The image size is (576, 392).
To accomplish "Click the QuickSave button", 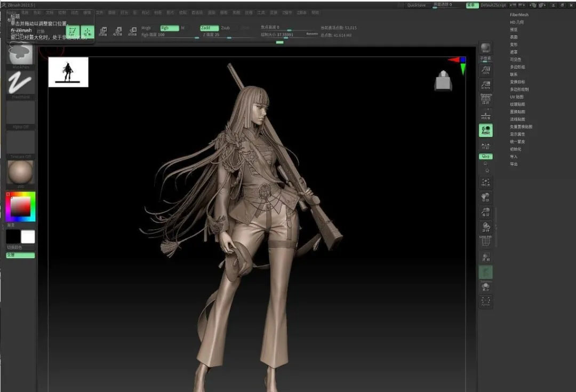I will tap(416, 5).
